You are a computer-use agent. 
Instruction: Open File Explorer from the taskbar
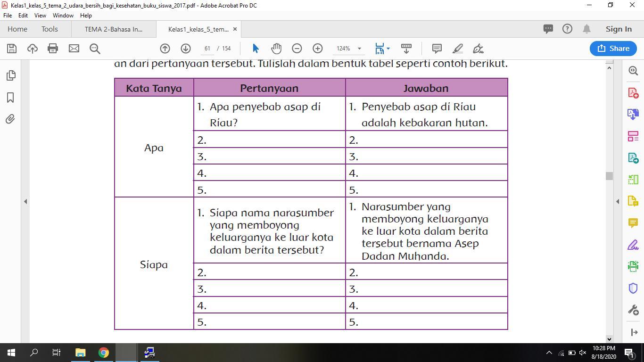click(80, 353)
